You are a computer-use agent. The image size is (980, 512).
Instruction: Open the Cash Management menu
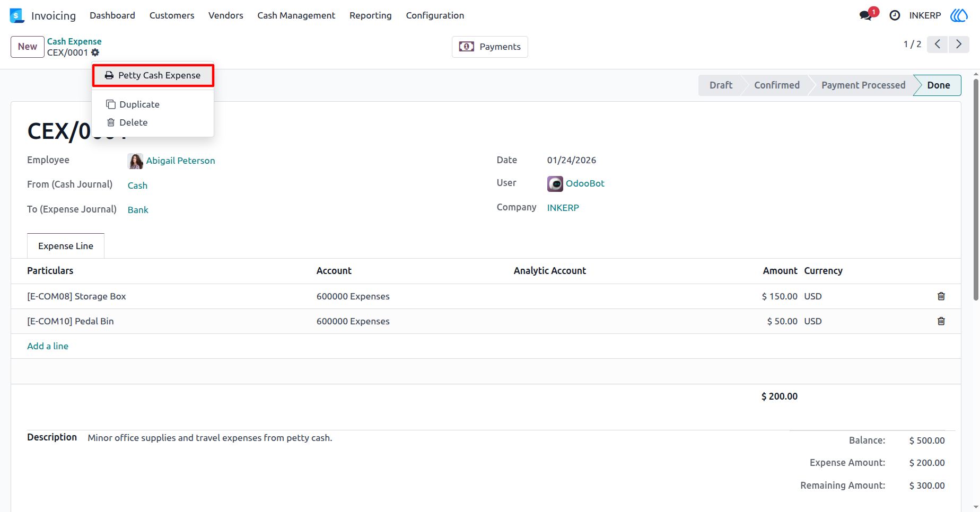point(296,15)
